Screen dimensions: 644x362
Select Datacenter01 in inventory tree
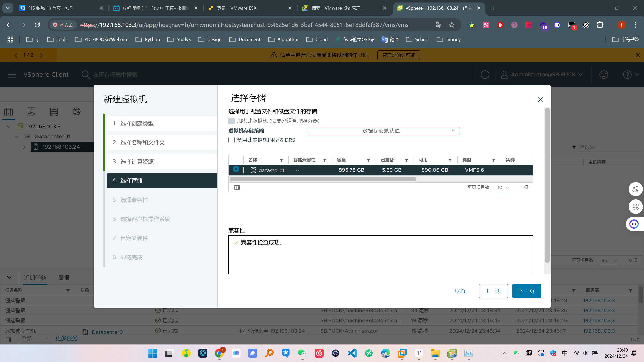pos(52,137)
